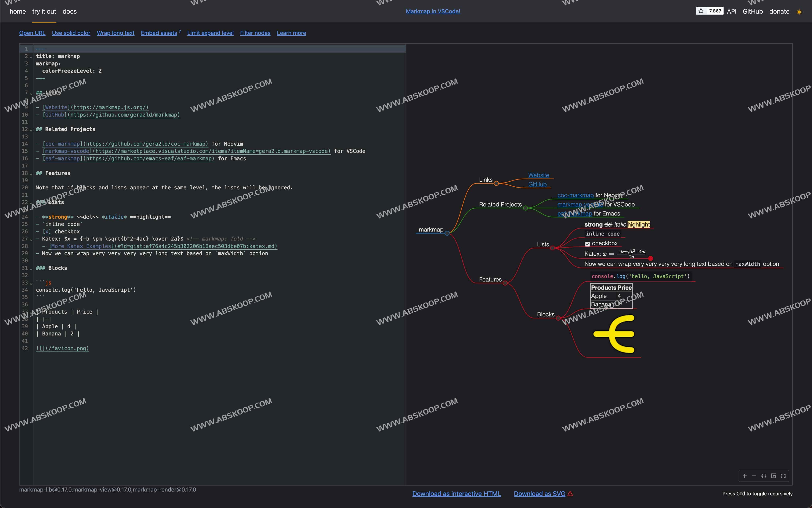Open the docs tab in top navigation
The width and height of the screenshot is (812, 508).
tap(70, 11)
